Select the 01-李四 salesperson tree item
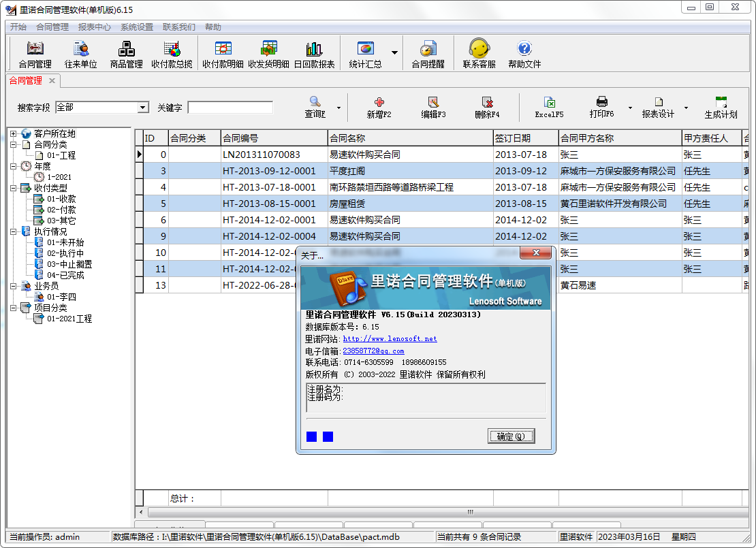The height and width of the screenshot is (548, 756). coord(61,297)
